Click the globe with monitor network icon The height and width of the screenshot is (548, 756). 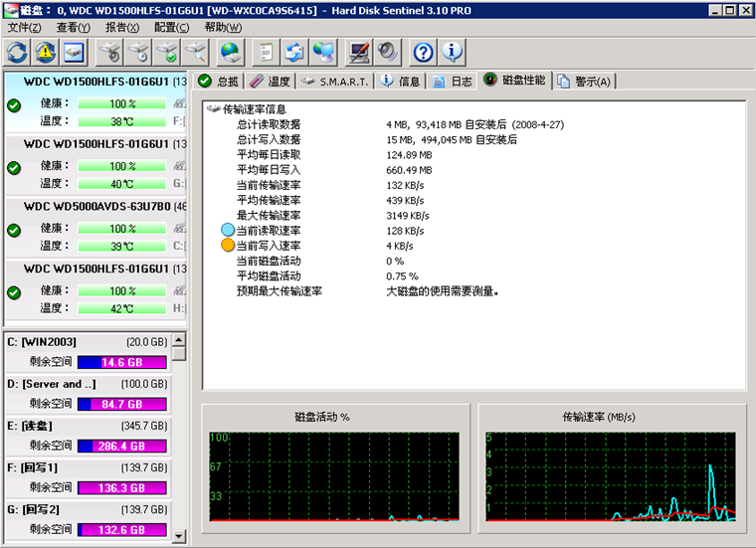pyautogui.click(x=322, y=52)
